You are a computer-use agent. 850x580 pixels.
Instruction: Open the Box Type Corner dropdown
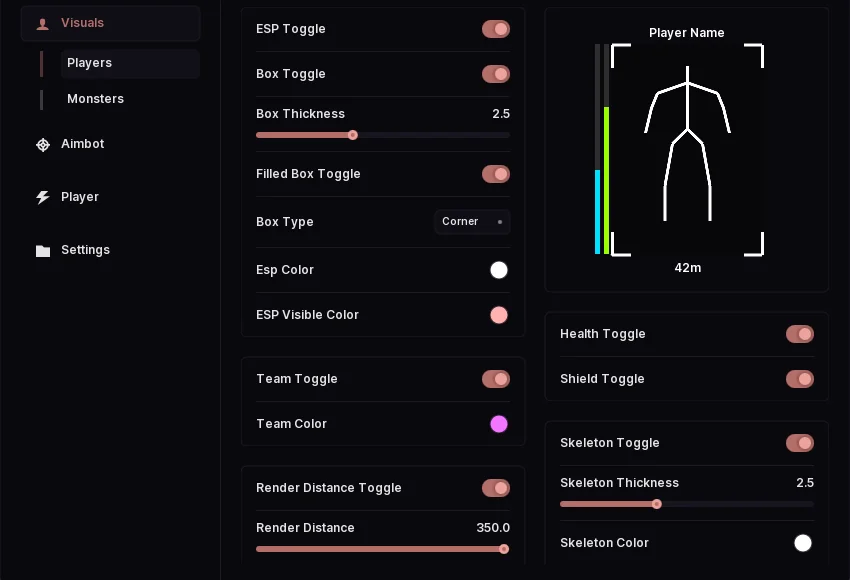(472, 222)
